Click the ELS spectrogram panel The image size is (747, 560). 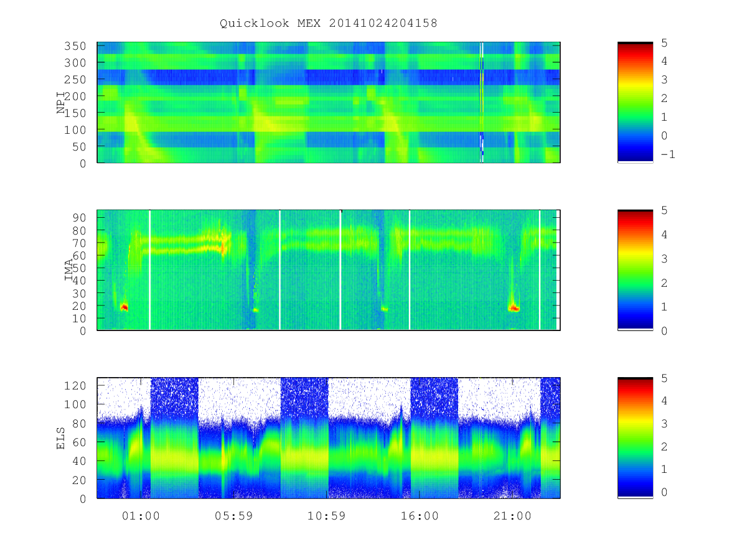click(x=329, y=438)
